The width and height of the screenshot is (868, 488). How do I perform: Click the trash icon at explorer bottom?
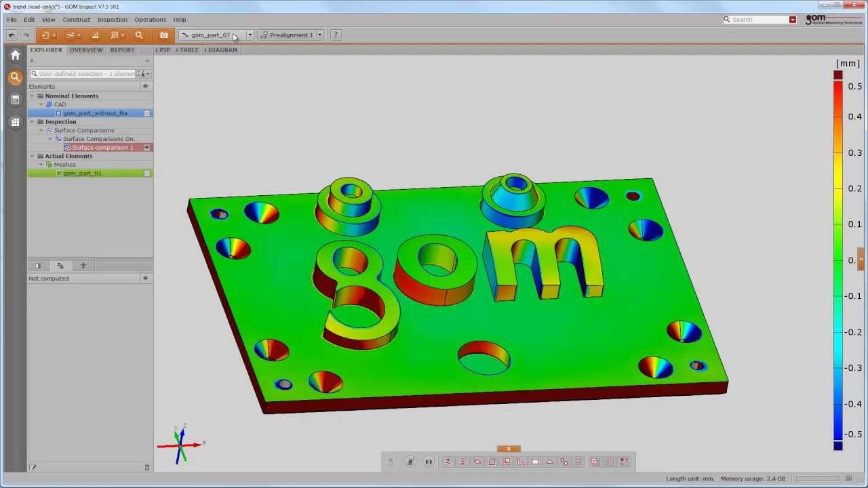click(146, 467)
